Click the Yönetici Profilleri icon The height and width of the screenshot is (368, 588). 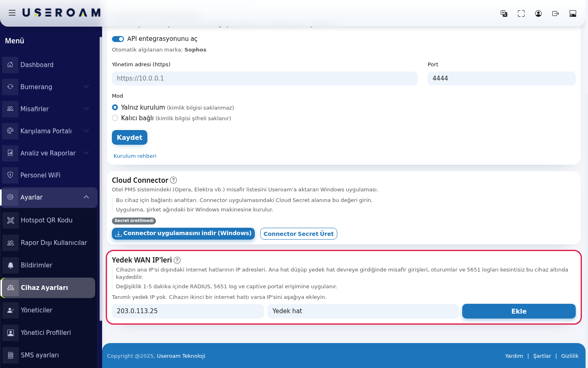[11, 333]
